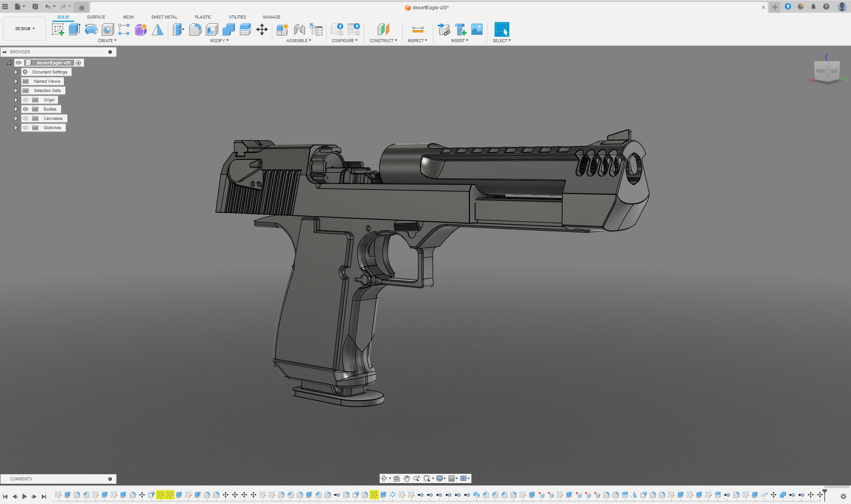Viewport: 851px width, 504px height.
Task: Hide the Bodies folder
Action: (26, 109)
